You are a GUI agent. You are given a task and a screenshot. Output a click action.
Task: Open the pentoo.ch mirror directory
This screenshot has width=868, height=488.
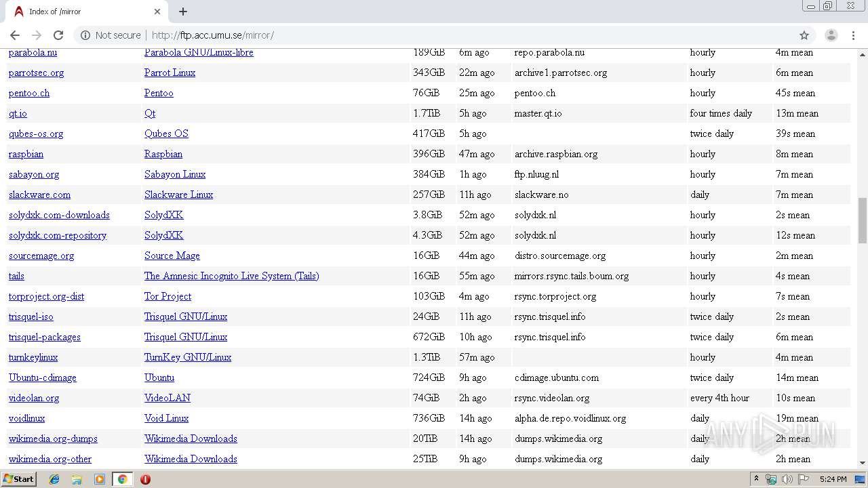point(29,93)
